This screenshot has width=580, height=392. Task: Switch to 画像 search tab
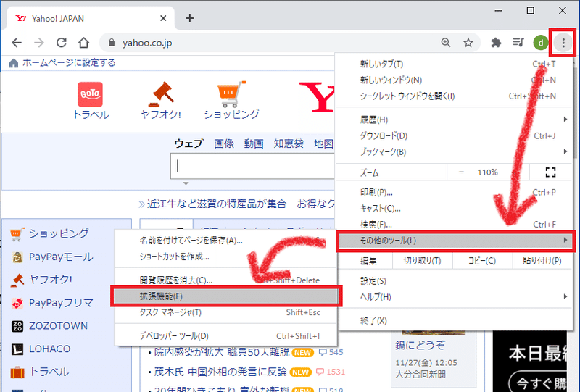pyautogui.click(x=224, y=143)
